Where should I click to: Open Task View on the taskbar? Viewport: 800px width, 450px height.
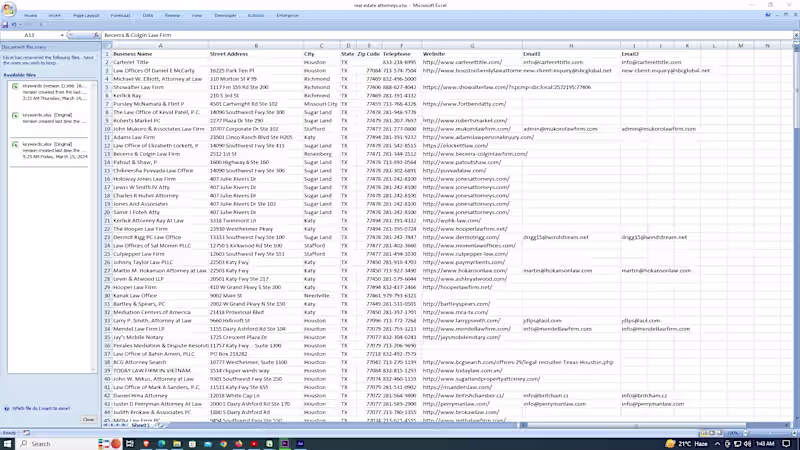click(130, 443)
